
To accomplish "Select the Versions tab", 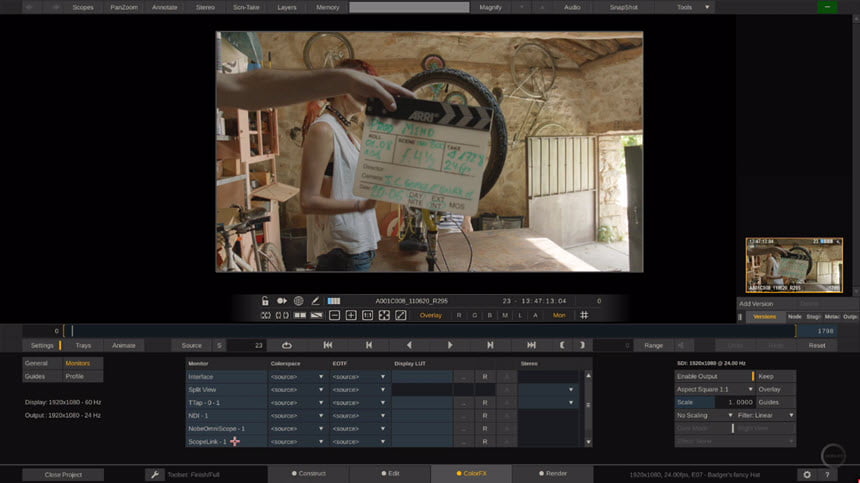I will tap(764, 317).
